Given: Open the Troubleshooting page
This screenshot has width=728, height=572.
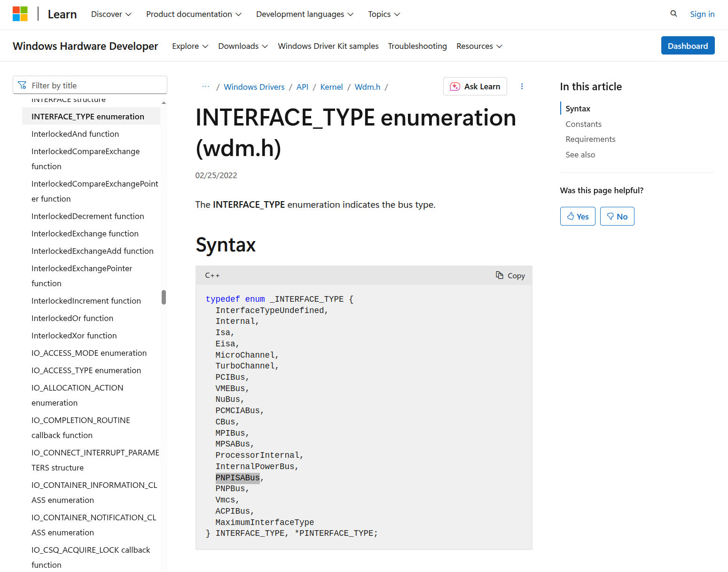Looking at the screenshot, I should pos(417,46).
